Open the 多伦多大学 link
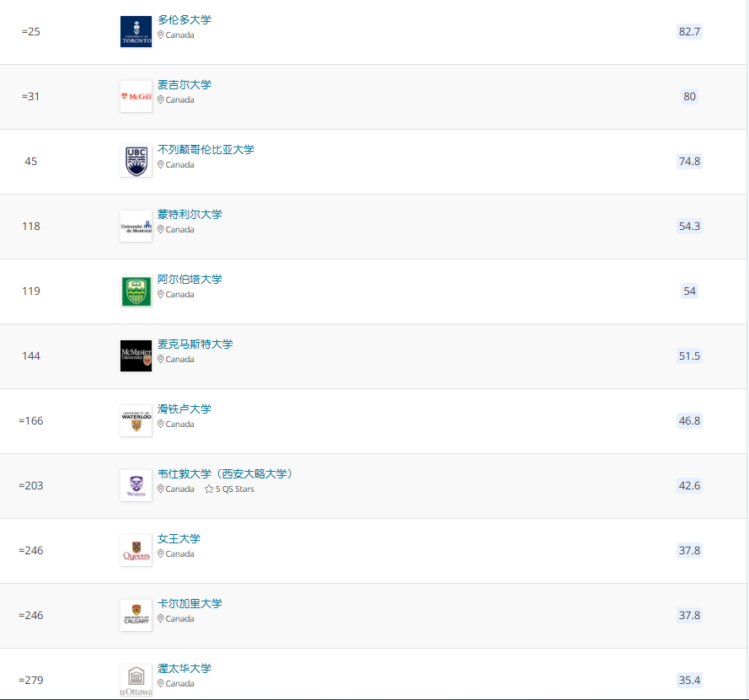Screen dimensions: 749x700 tap(185, 20)
